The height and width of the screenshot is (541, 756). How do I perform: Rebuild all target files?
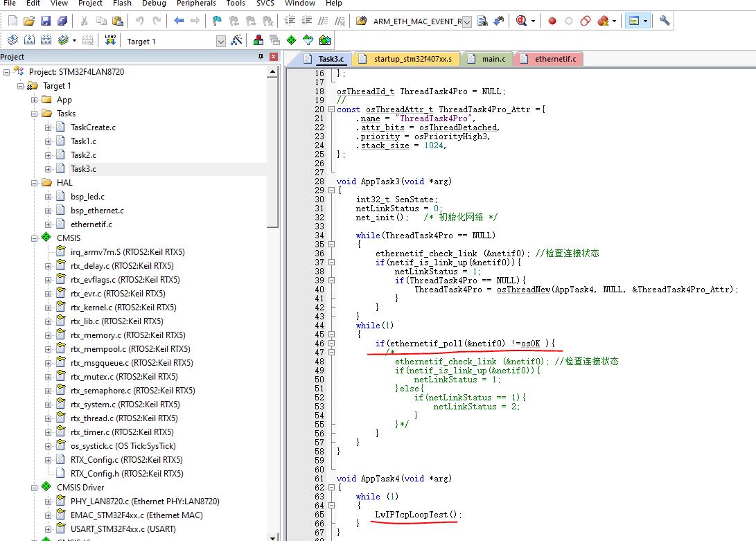coord(46,40)
